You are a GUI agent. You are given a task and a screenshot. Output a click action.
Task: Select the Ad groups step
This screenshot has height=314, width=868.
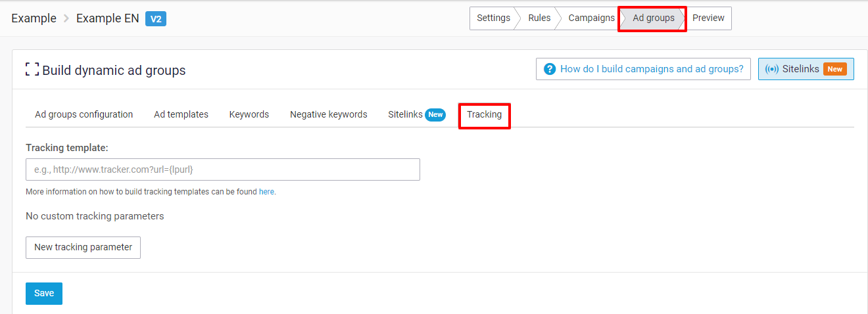tap(653, 18)
